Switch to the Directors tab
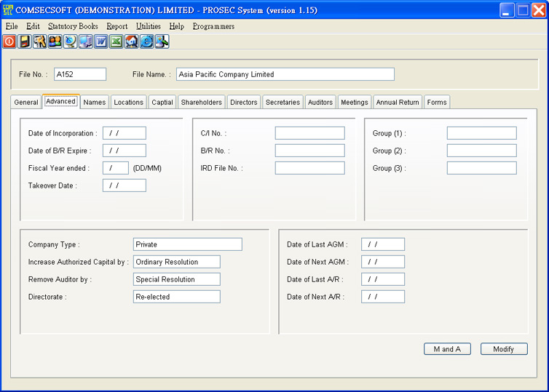This screenshot has width=549, height=392. tap(243, 103)
